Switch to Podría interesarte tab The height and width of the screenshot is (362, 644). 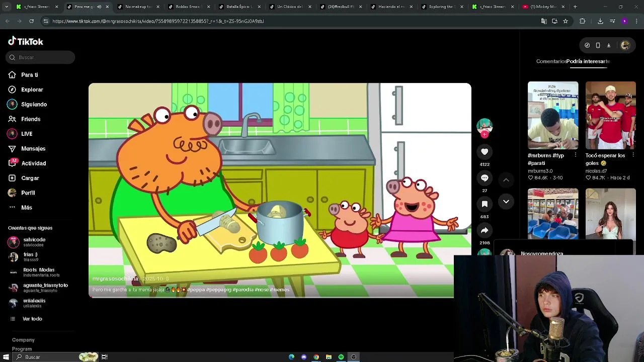click(588, 61)
